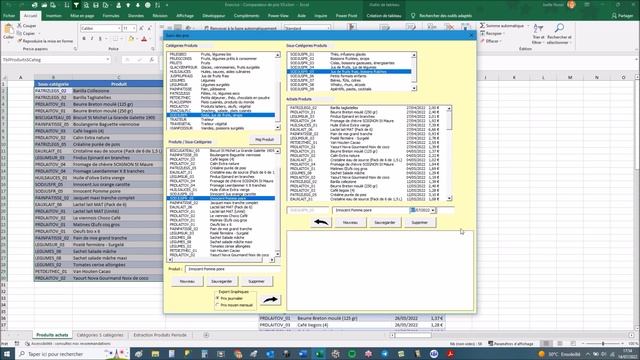Click the zoom slider handle in status bar
Screen dimensions: 640x360
pyautogui.click(x=603, y=344)
